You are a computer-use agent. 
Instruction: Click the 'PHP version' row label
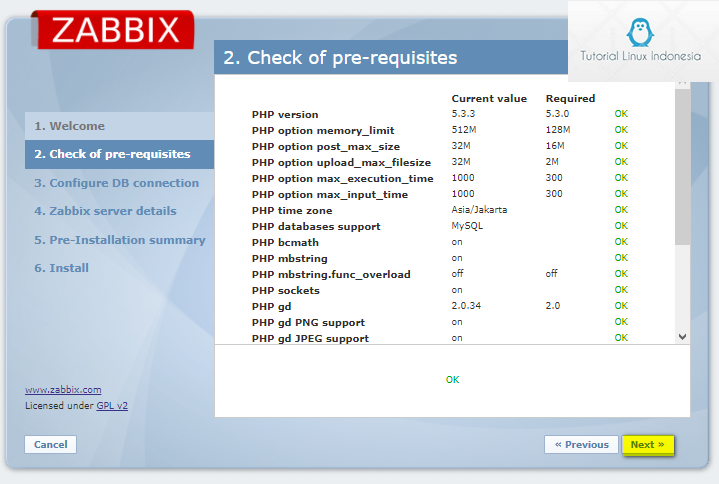pyautogui.click(x=285, y=115)
